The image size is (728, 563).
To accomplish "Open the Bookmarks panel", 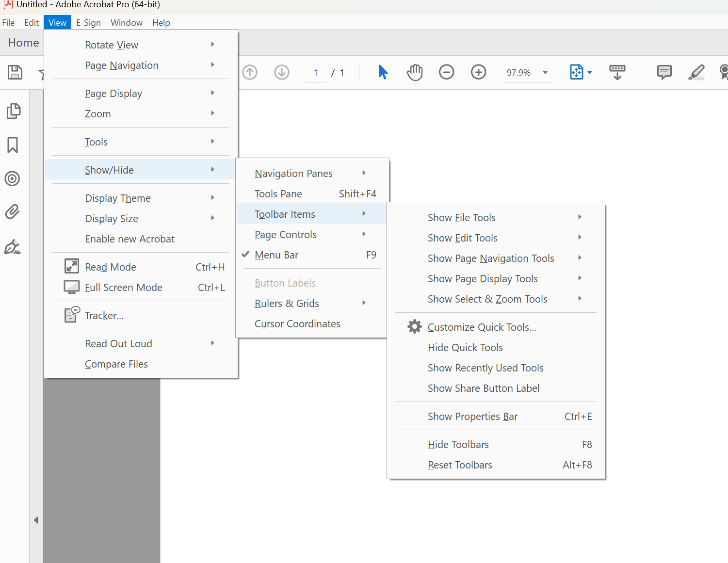I will [x=13, y=145].
